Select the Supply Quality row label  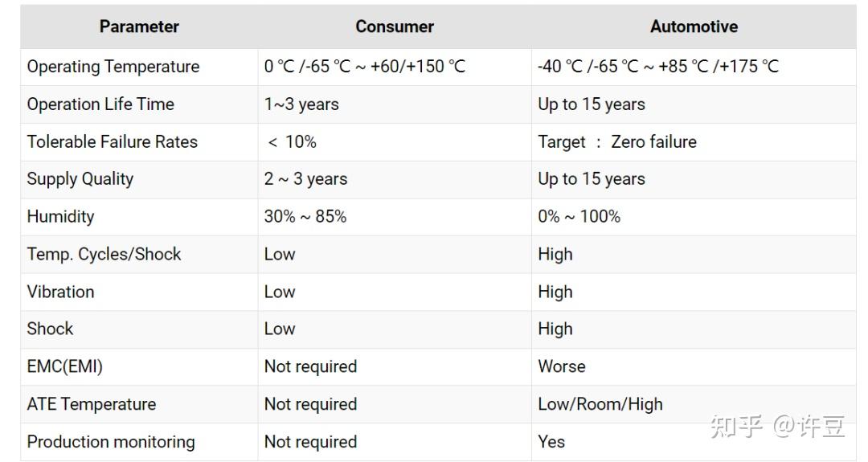point(80,179)
